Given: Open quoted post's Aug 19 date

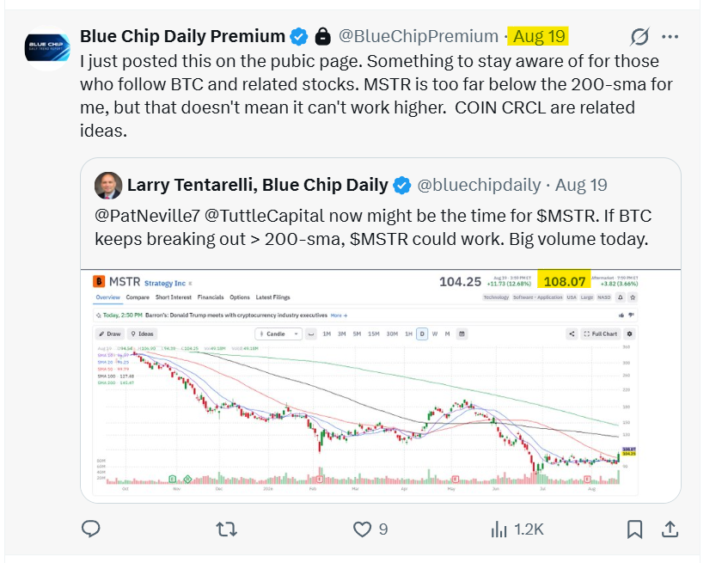Looking at the screenshot, I should pyautogui.click(x=581, y=185).
